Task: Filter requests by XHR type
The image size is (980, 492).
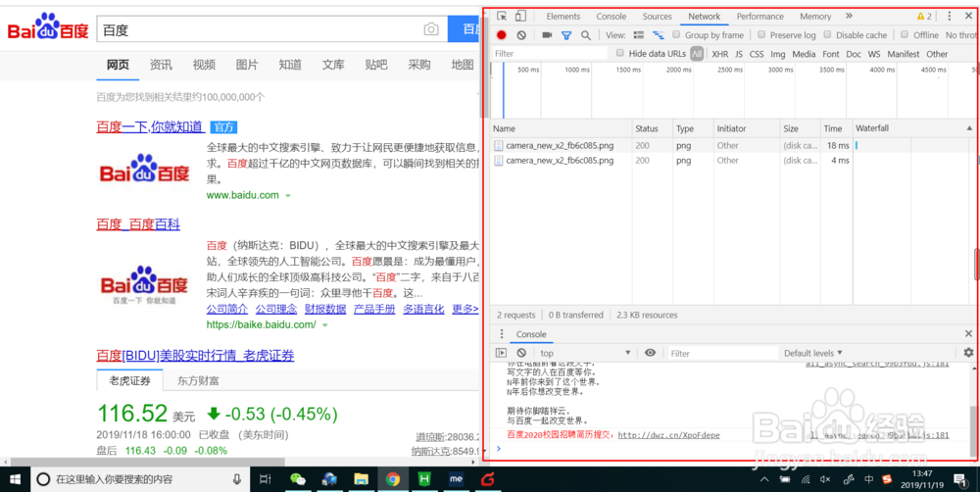Action: pos(720,54)
